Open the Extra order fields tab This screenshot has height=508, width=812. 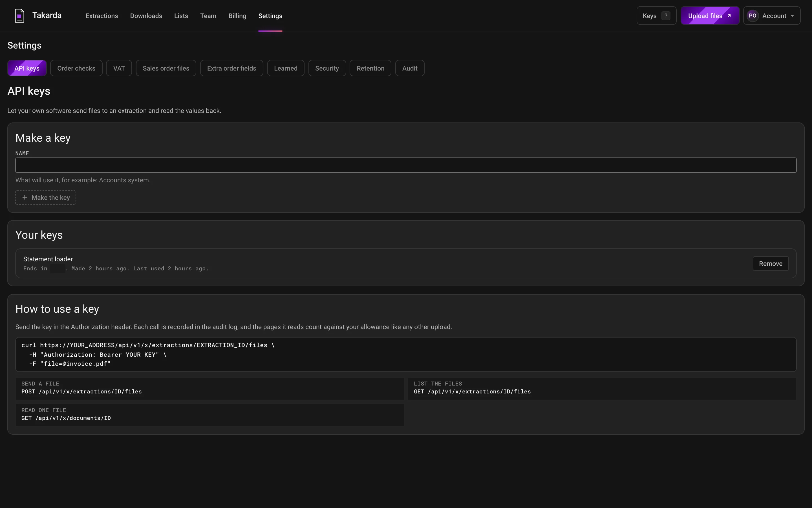(231, 68)
